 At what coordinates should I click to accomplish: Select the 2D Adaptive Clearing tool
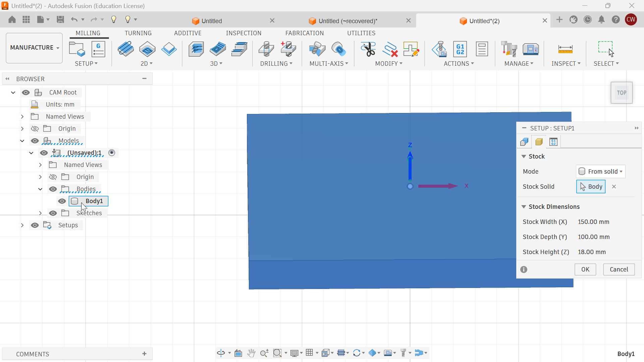(126, 49)
